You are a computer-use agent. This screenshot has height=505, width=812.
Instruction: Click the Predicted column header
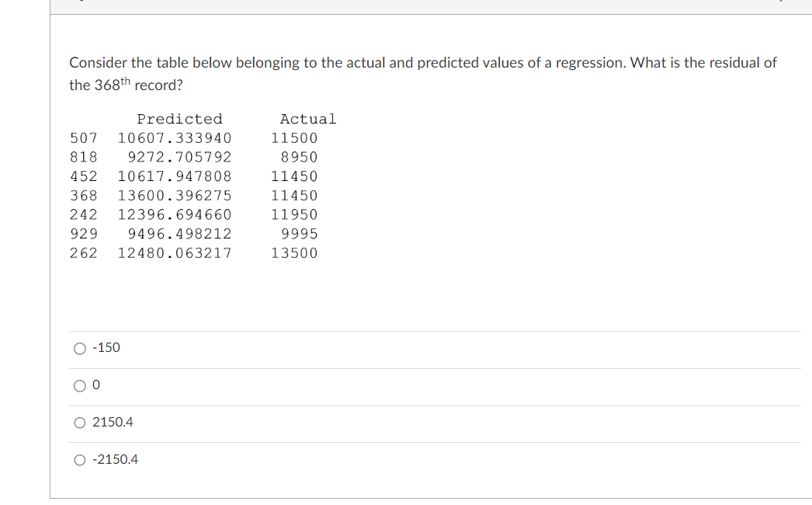tap(179, 119)
